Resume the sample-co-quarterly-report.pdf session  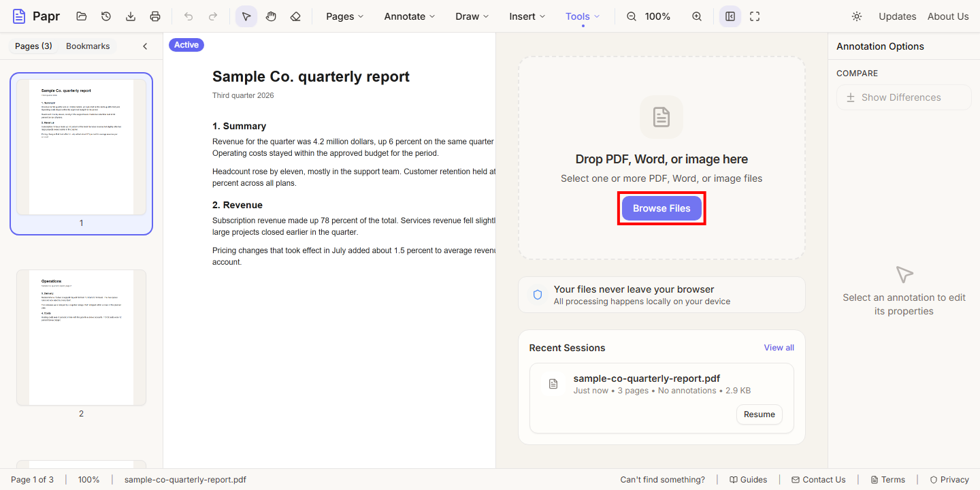[x=759, y=414]
